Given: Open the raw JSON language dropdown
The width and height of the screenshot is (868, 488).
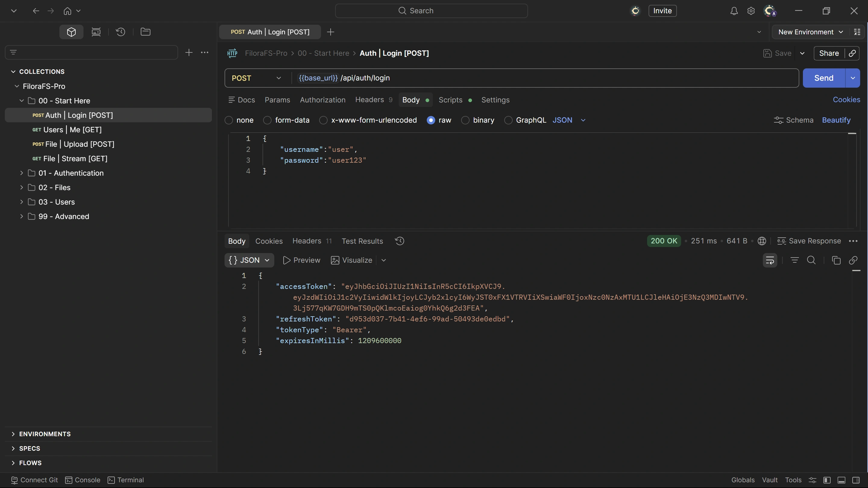Looking at the screenshot, I should 569,120.
